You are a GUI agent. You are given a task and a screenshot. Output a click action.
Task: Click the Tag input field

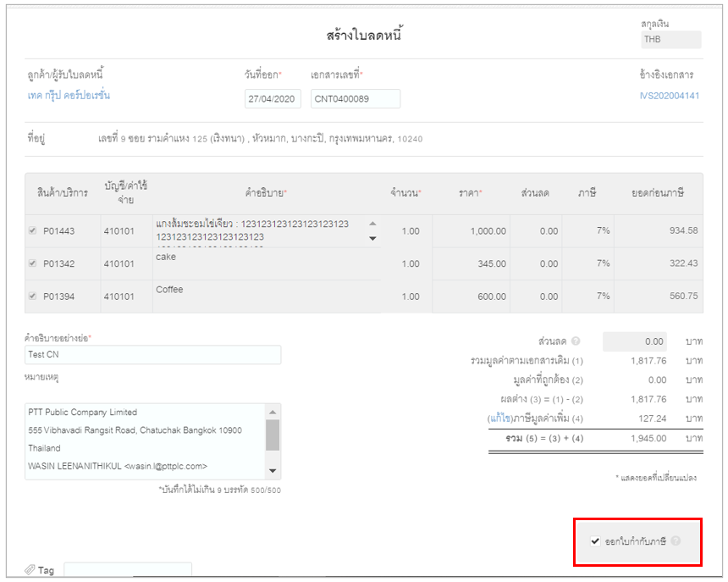click(x=128, y=569)
